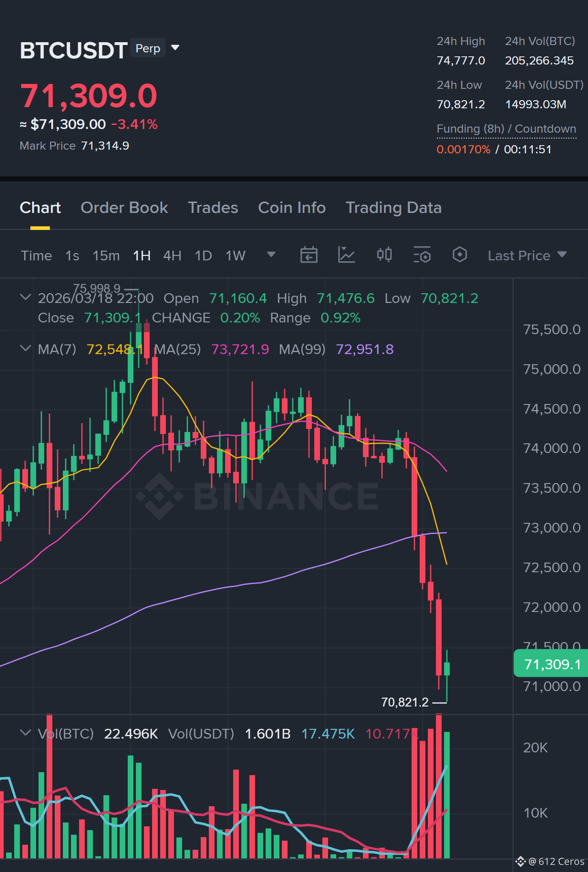The width and height of the screenshot is (588, 872).
Task: Expand more time intervals dropdown arrow
Action: (271, 255)
